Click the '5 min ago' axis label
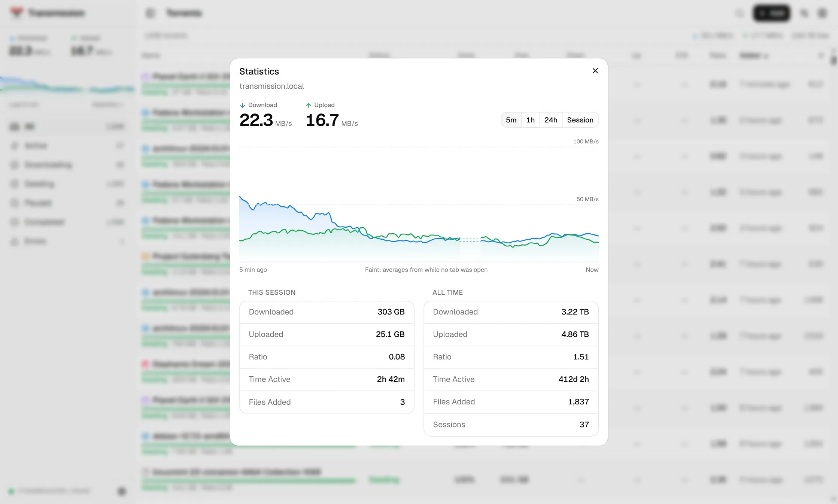This screenshot has width=838, height=504. tap(253, 270)
